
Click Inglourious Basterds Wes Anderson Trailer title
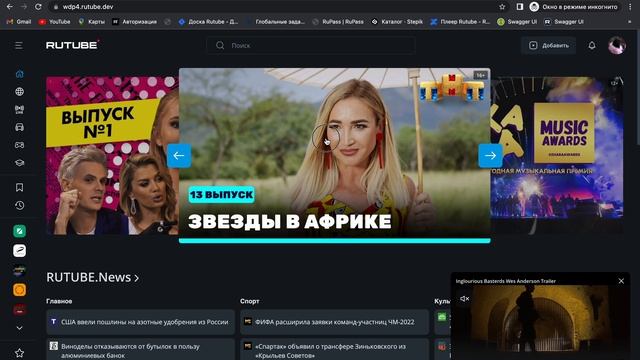click(506, 281)
